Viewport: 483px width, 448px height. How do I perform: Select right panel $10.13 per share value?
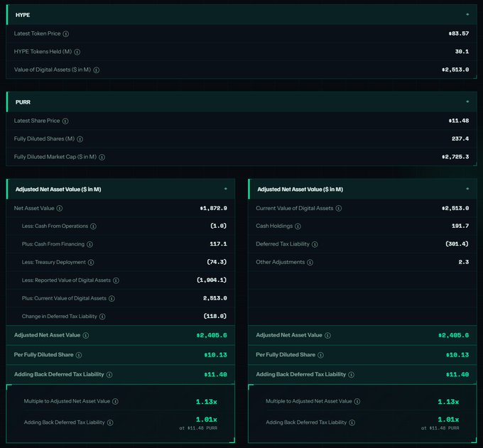coord(457,355)
